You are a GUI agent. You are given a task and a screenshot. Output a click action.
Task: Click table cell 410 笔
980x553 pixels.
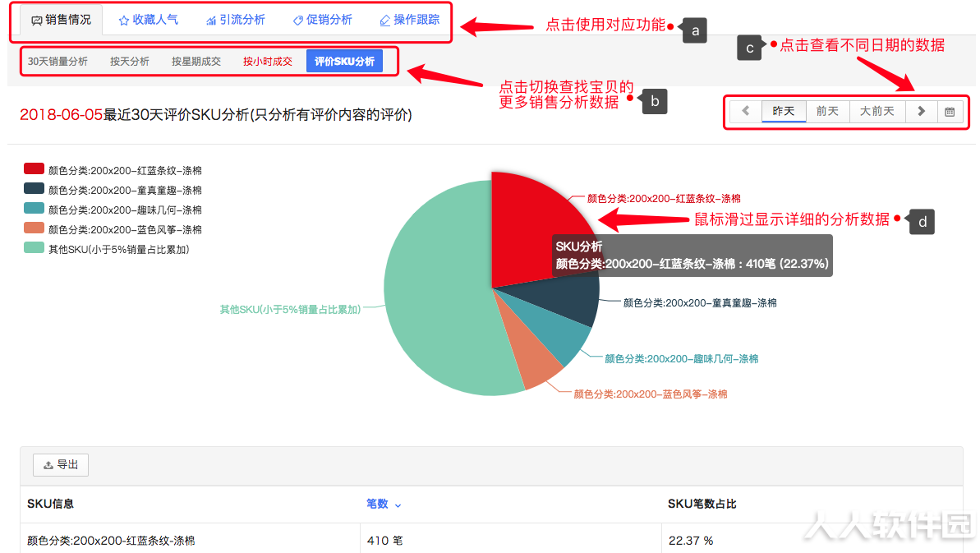(385, 541)
